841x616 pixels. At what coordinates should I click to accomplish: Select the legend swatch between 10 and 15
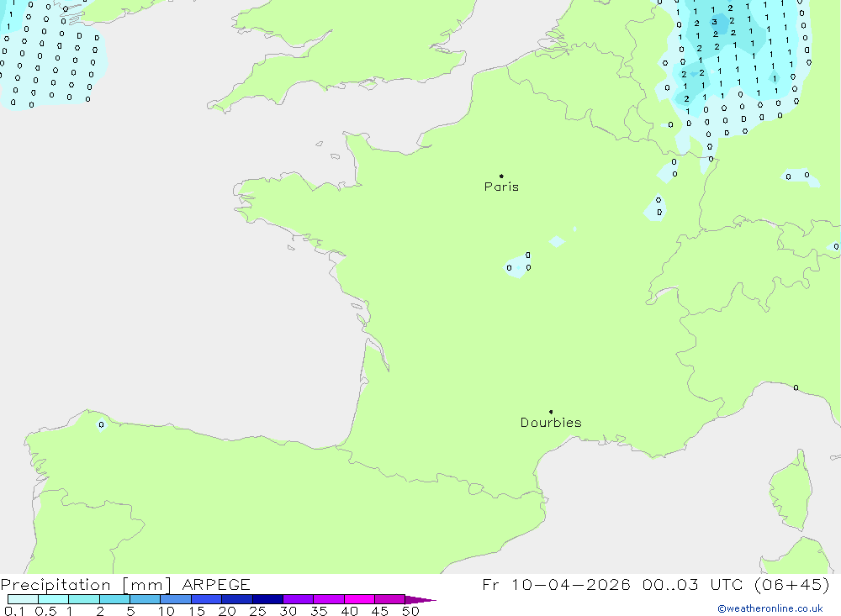[175, 600]
